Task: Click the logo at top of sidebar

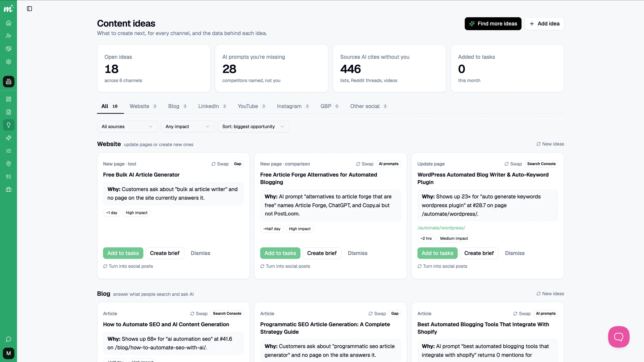Action: (x=9, y=9)
